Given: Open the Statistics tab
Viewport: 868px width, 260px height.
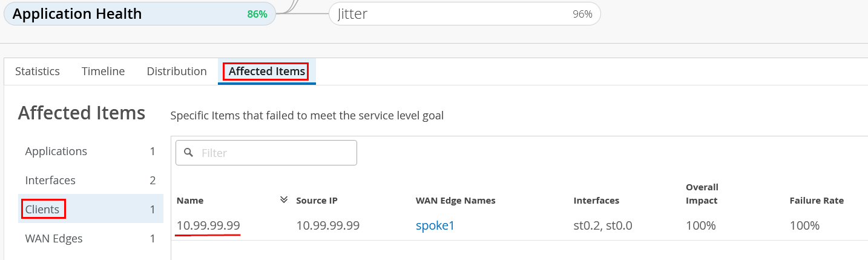Looking at the screenshot, I should coord(38,72).
